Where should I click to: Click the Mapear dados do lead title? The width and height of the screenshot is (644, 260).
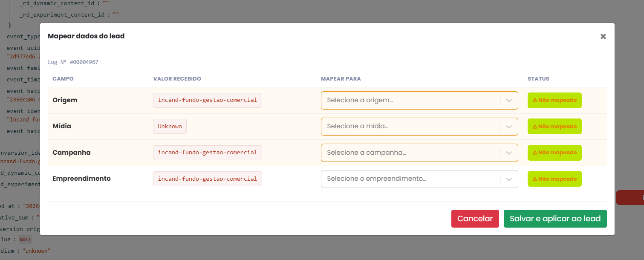pos(86,36)
